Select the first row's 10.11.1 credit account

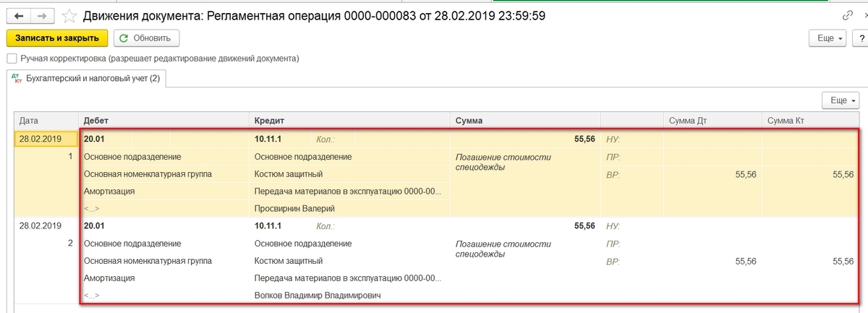[268, 139]
